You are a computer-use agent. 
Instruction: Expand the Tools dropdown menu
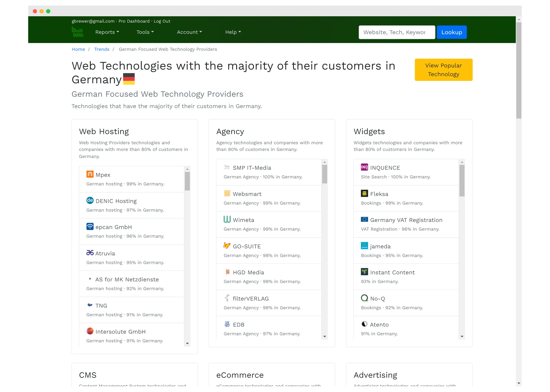pos(145,32)
